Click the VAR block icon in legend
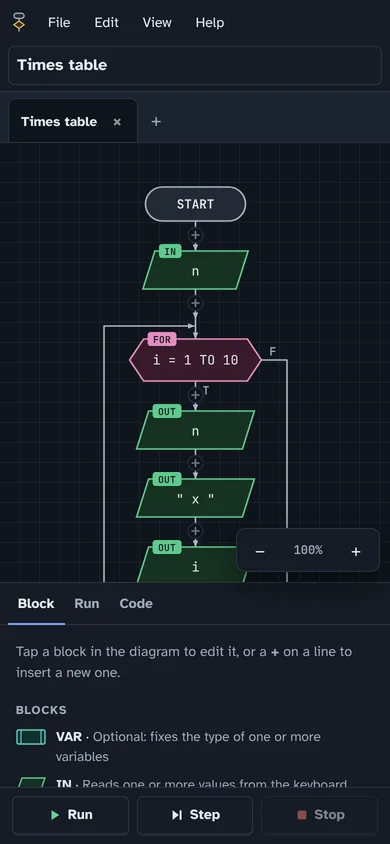 point(31,737)
